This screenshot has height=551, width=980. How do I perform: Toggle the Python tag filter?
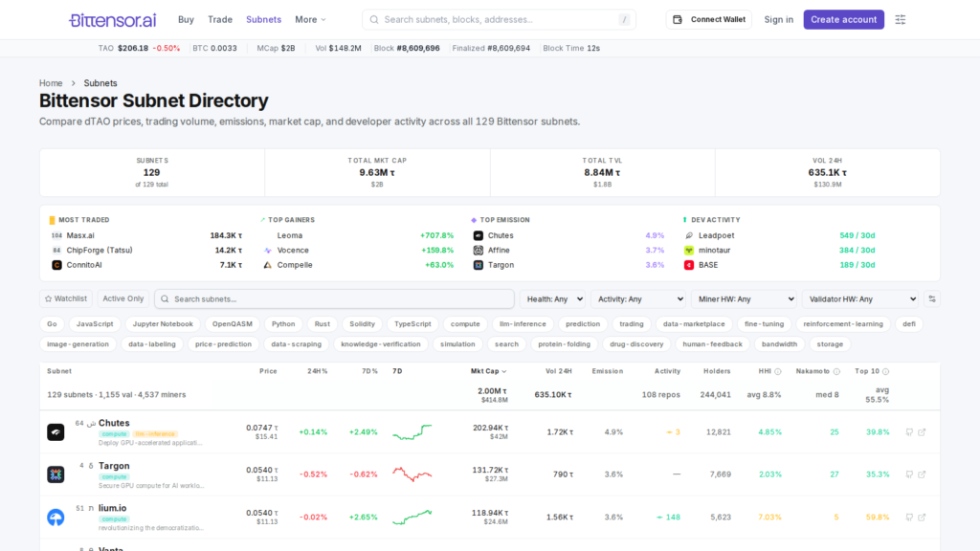(x=283, y=323)
